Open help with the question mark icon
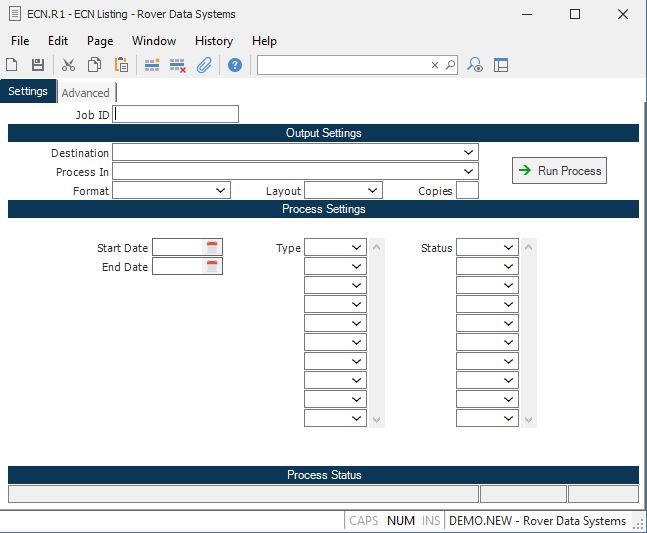 coord(235,65)
